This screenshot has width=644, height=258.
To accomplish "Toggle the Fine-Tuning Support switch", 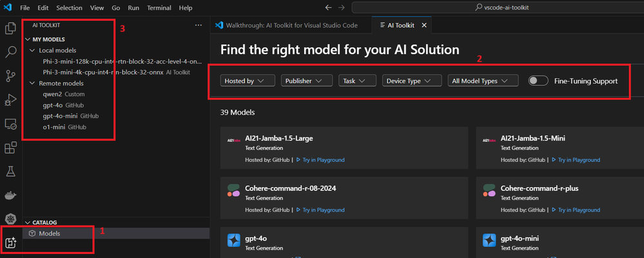I will (538, 81).
